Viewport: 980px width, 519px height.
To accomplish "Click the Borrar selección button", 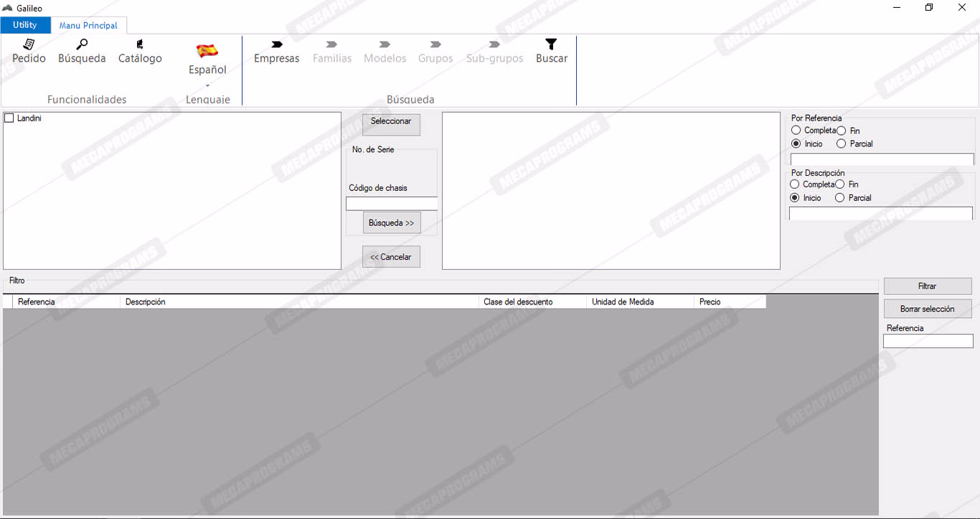I will (927, 309).
